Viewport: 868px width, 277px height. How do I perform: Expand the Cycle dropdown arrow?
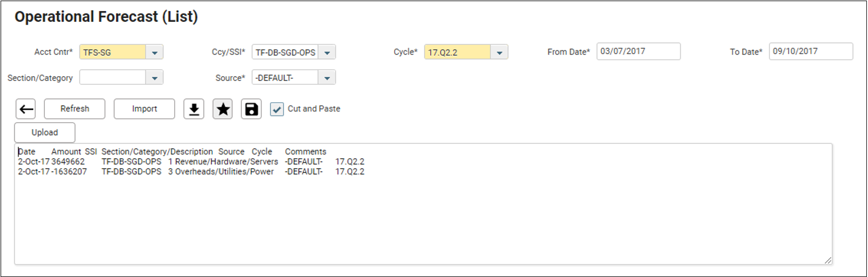[x=499, y=52]
